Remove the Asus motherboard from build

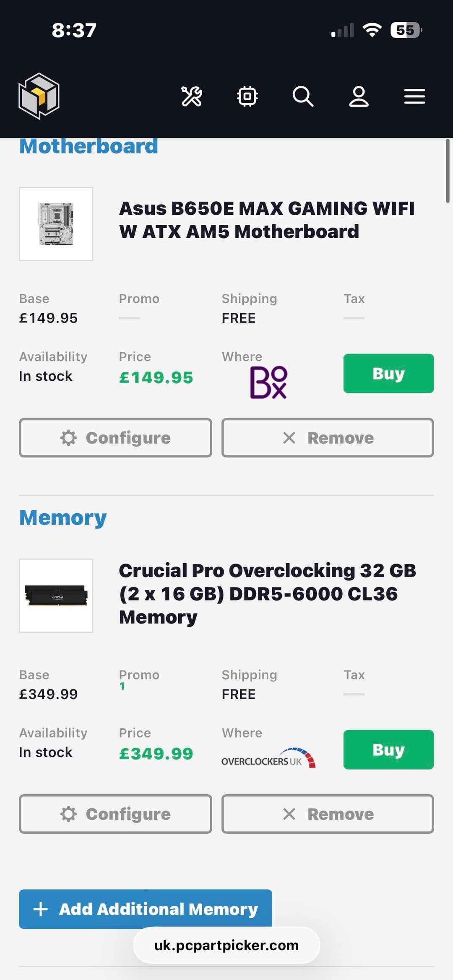point(328,438)
